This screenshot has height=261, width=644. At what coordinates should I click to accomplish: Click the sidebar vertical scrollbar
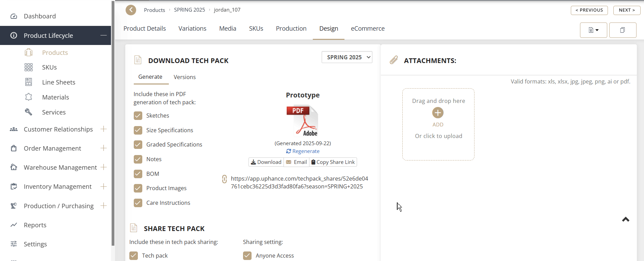tap(113, 123)
